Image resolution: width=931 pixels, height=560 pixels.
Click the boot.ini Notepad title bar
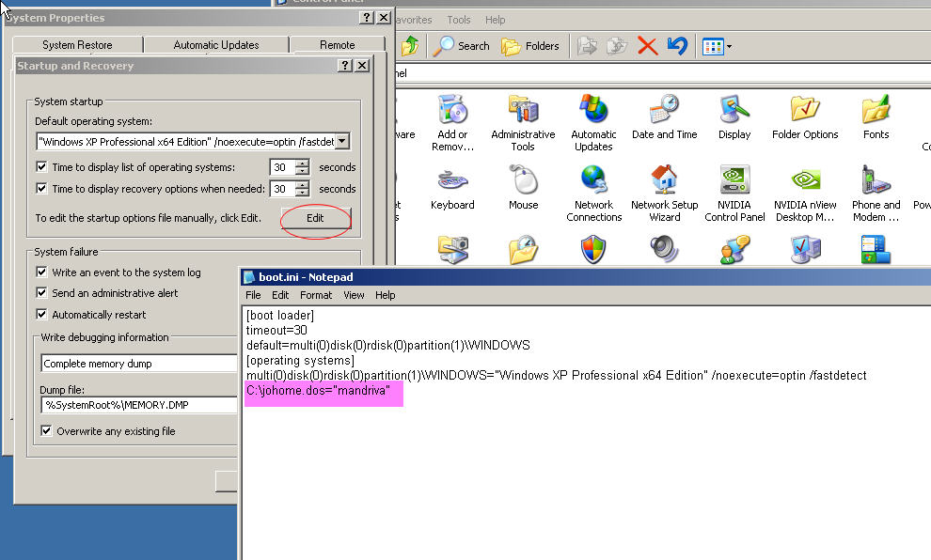click(586, 277)
